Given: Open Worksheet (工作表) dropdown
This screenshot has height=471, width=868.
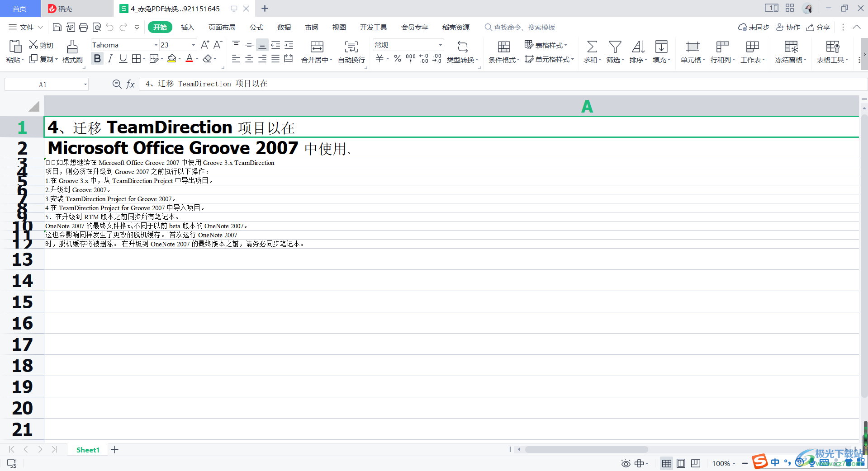Looking at the screenshot, I should pyautogui.click(x=753, y=52).
